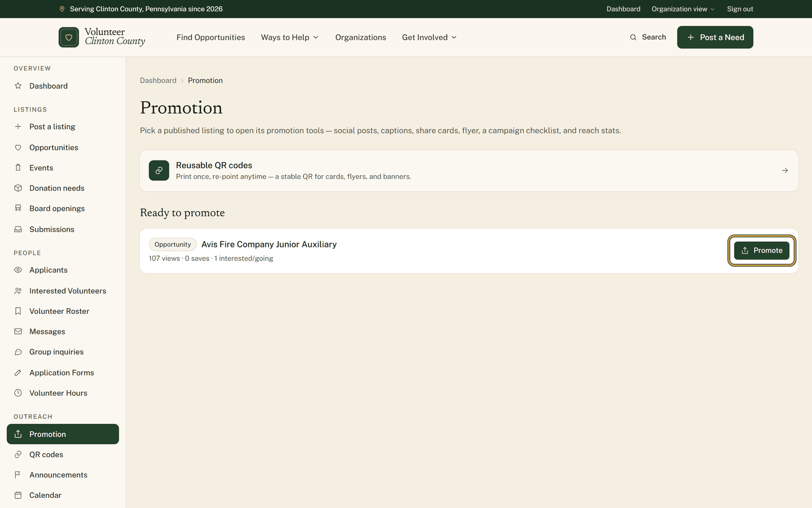Open Opportunities in the sidebar
Viewport: 812px width, 508px height.
pyautogui.click(x=63, y=147)
